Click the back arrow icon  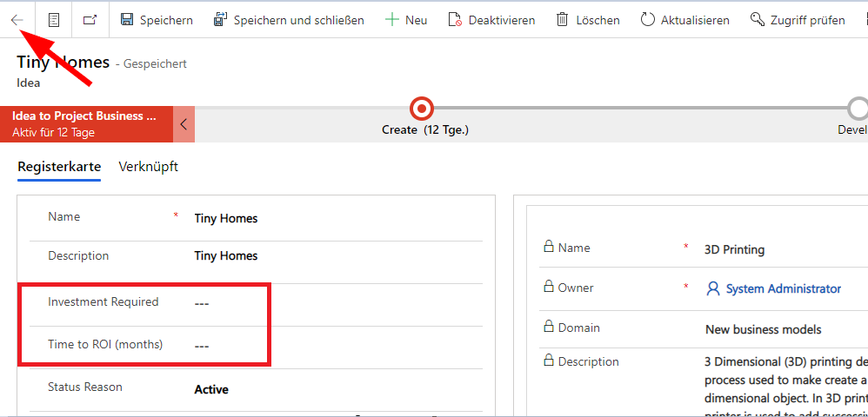coord(17,20)
